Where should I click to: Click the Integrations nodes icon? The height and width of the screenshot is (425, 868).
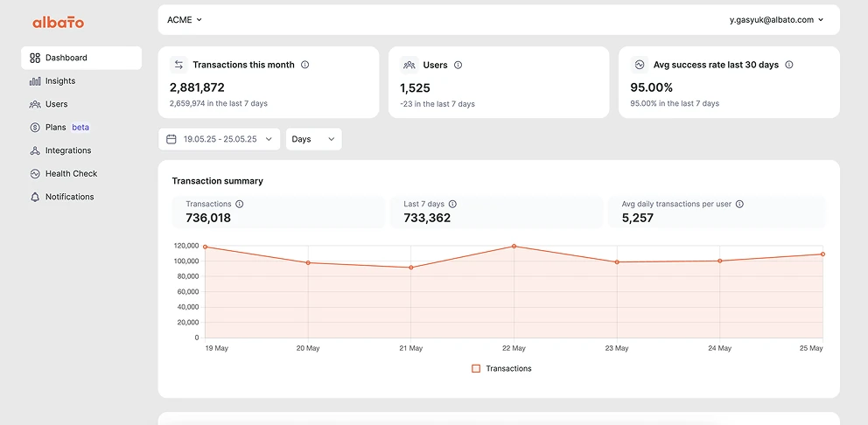[x=35, y=150]
